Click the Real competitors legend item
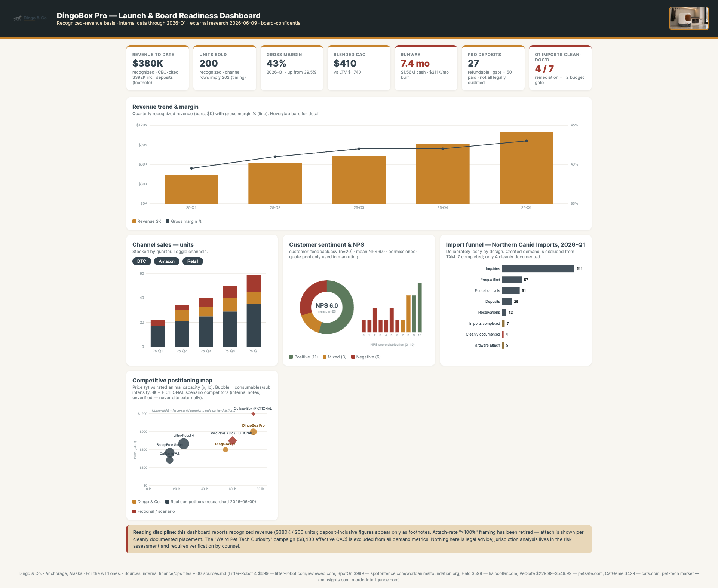 pos(211,502)
